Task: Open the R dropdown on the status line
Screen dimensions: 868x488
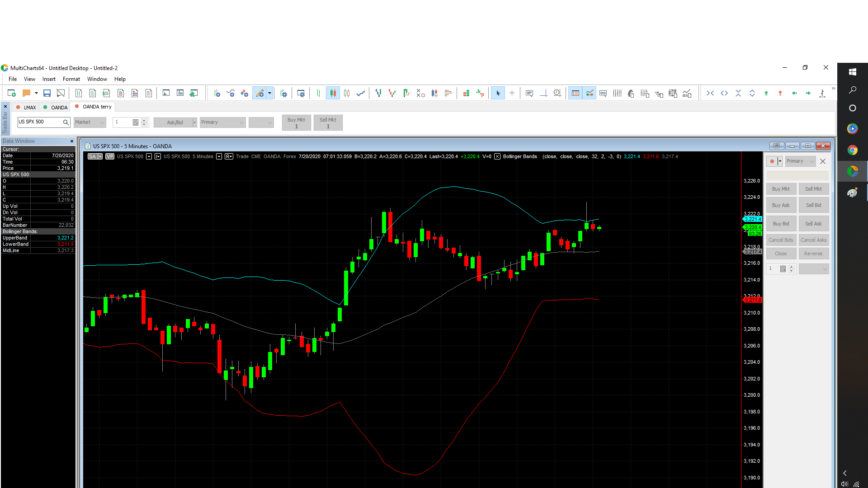Action: click(x=229, y=156)
